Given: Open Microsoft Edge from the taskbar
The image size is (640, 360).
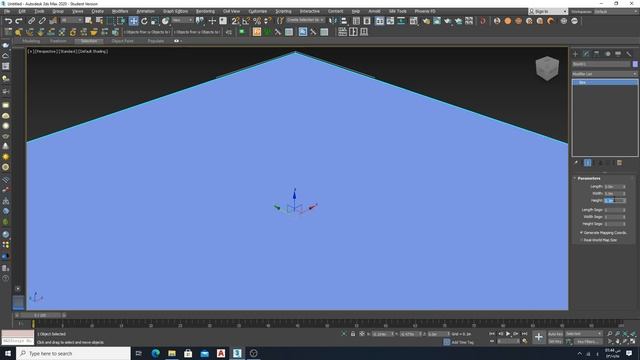Looking at the screenshot, I should [156, 353].
